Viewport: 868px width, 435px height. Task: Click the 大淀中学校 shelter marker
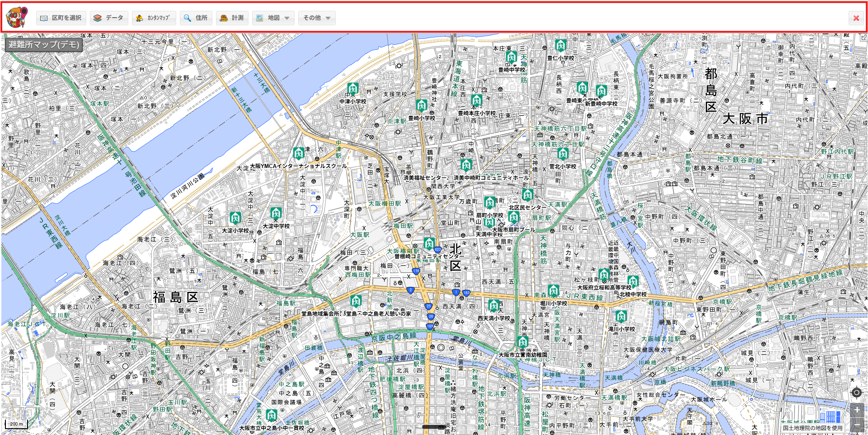pyautogui.click(x=276, y=213)
